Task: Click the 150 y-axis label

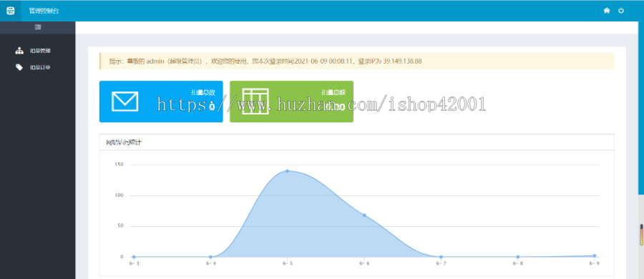Action: click(119, 165)
